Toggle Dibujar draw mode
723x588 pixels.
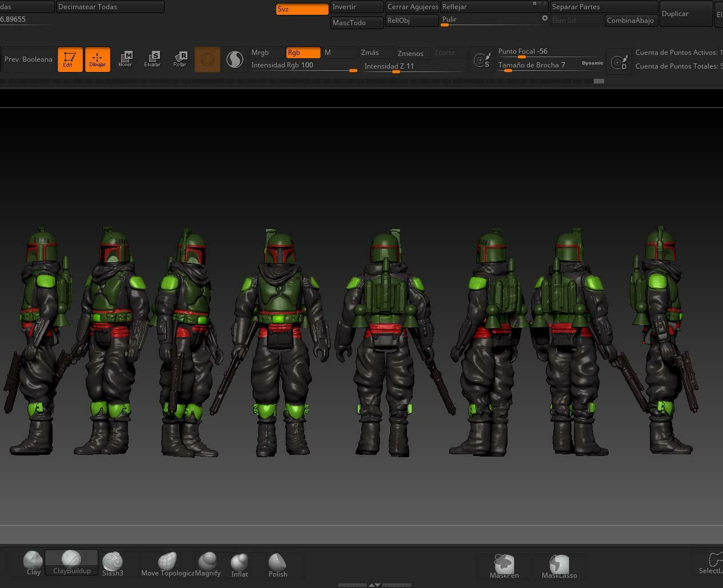click(97, 59)
